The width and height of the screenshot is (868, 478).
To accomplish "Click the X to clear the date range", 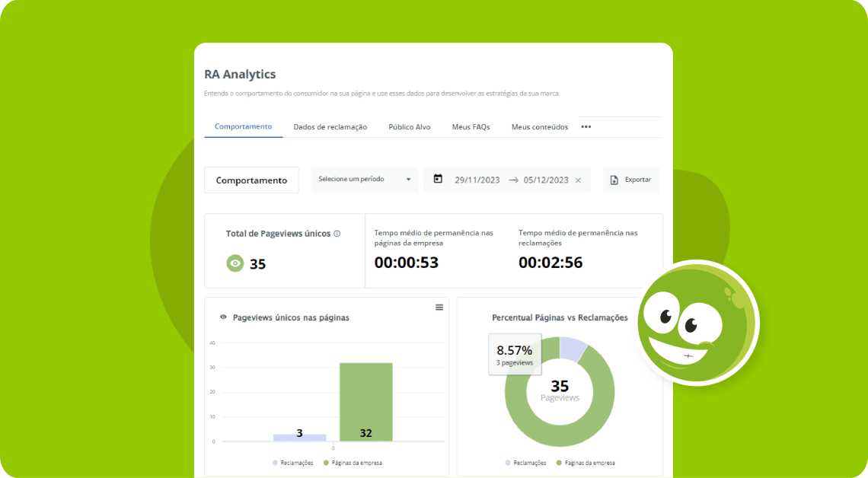I will click(x=578, y=180).
